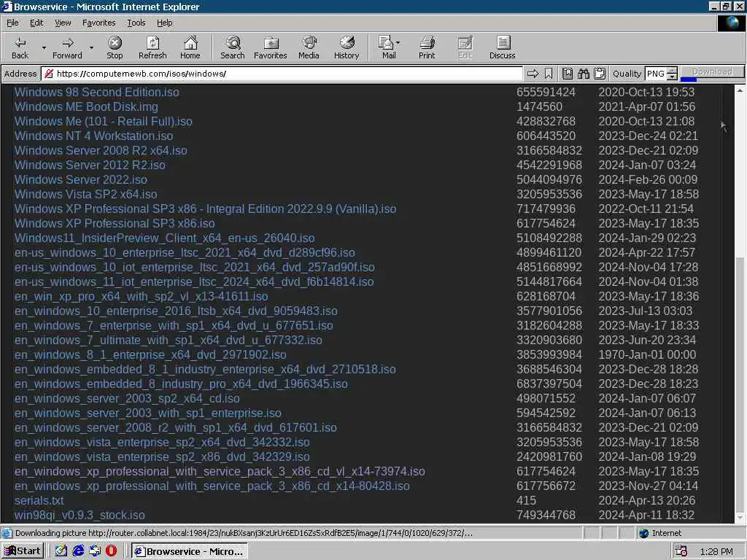This screenshot has height=560, width=747.
Task: Open the View menu
Action: pos(63,23)
